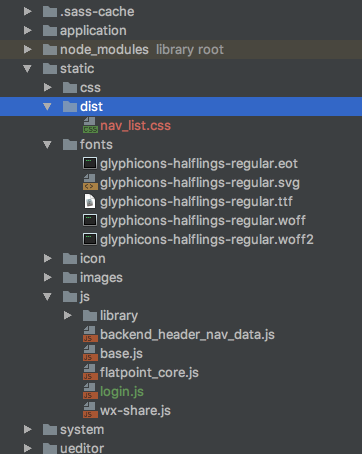Collapse the dist folder arrow

pos(47,107)
